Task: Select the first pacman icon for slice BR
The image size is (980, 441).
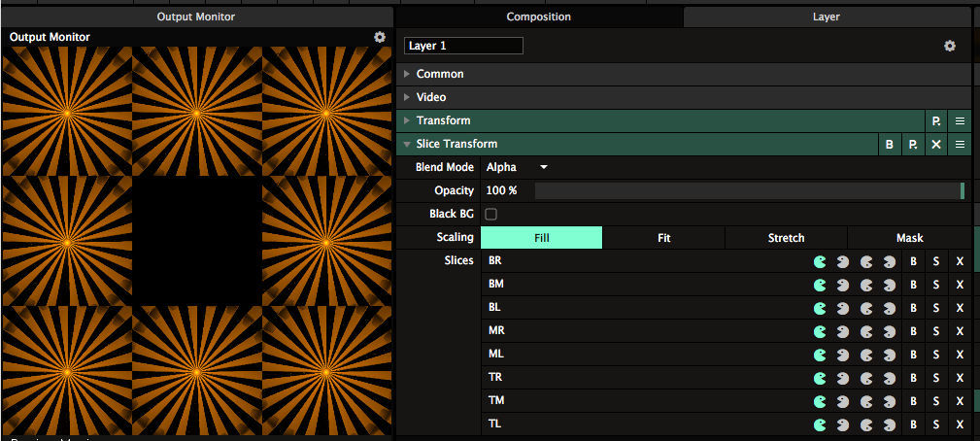Action: (x=820, y=261)
